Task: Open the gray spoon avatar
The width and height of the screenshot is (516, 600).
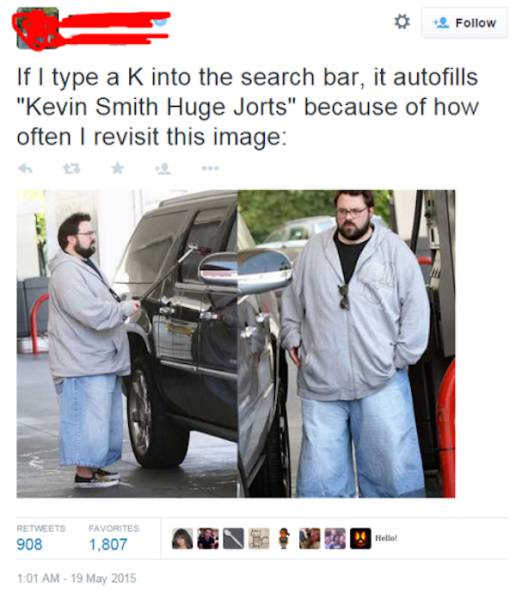Action: click(233, 538)
